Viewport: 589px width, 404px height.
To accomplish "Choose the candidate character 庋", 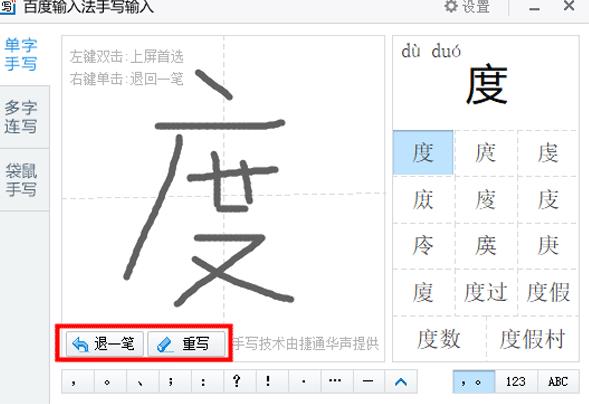I will [x=548, y=199].
